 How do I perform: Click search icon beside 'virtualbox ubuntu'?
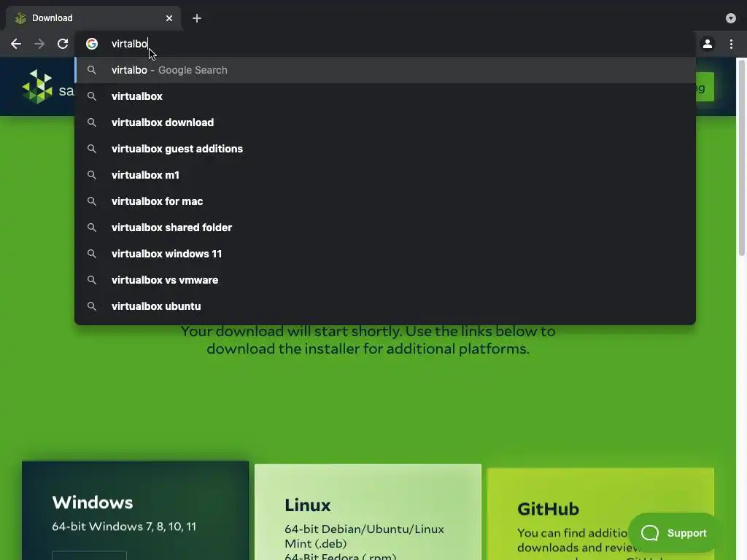point(92,306)
